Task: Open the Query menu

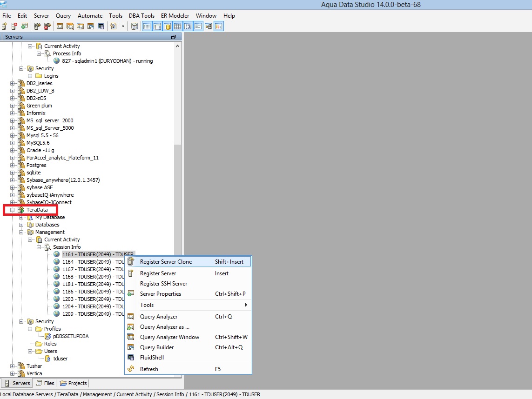Action: coord(63,16)
